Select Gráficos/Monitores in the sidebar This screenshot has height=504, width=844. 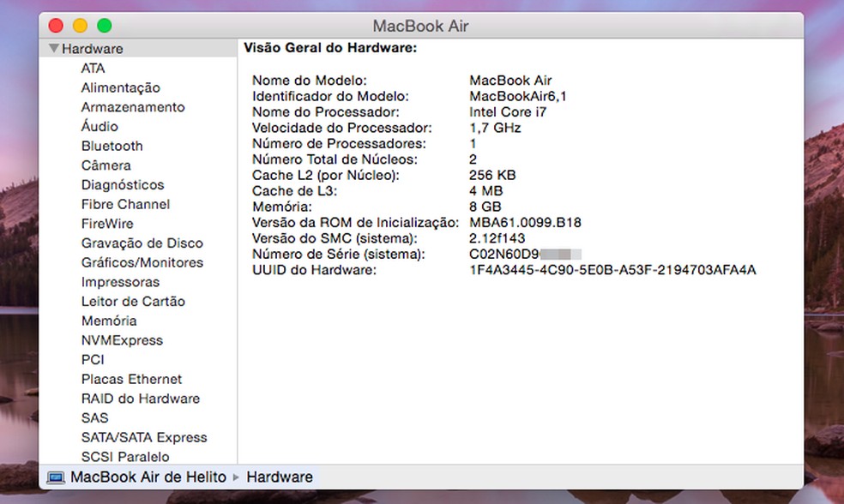142,262
